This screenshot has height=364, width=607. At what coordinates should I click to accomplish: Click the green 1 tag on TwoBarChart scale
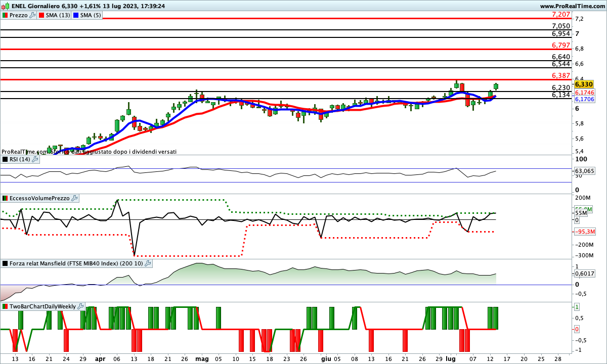point(577,307)
